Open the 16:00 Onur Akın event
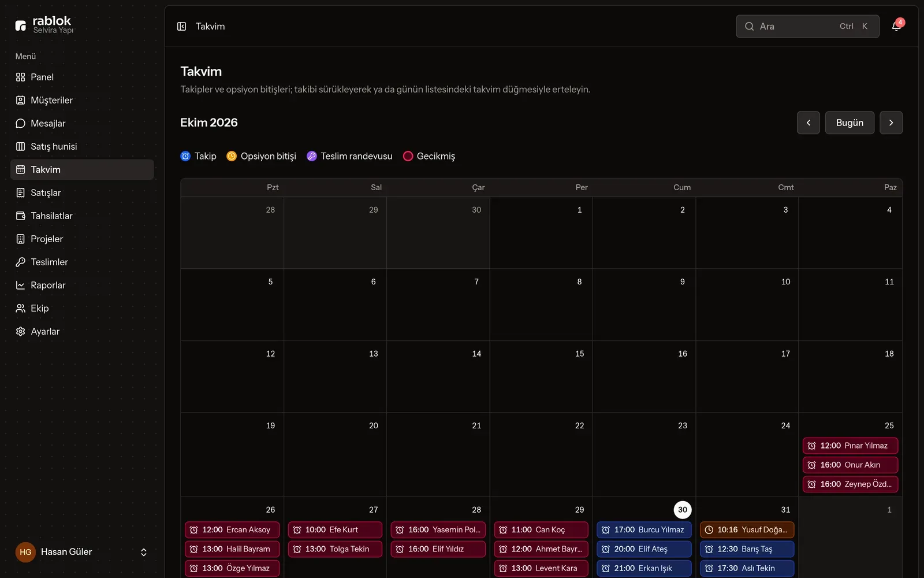Screen dimensions: 924x578 point(850,465)
